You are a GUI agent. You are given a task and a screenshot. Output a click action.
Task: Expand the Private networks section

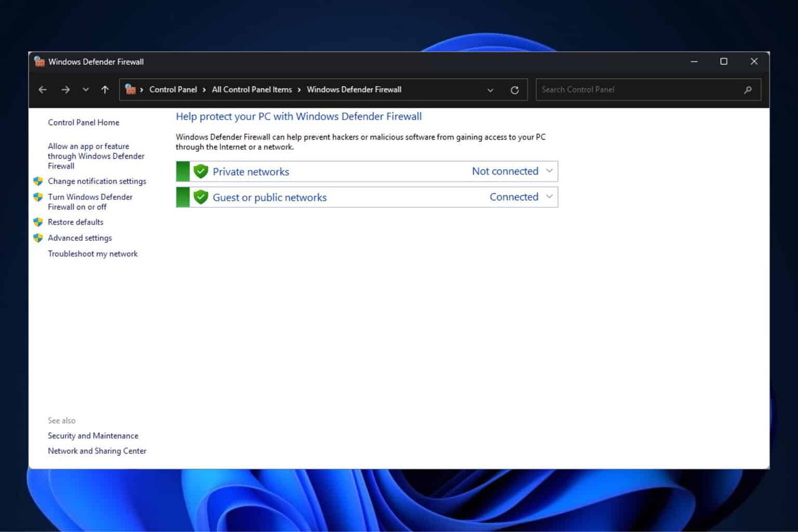pyautogui.click(x=549, y=171)
